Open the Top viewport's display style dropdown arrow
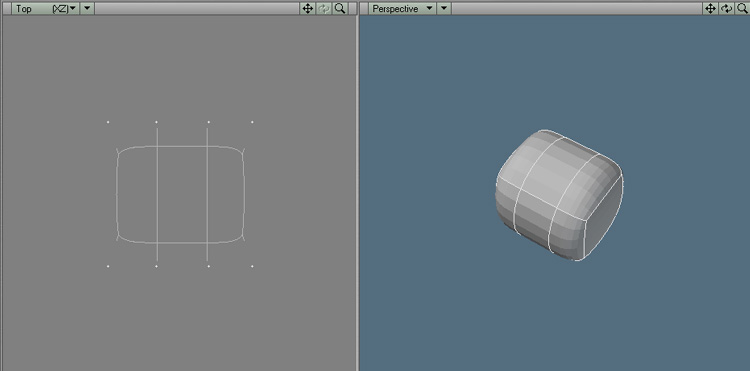Viewport: 750px width, 371px height. click(x=87, y=9)
